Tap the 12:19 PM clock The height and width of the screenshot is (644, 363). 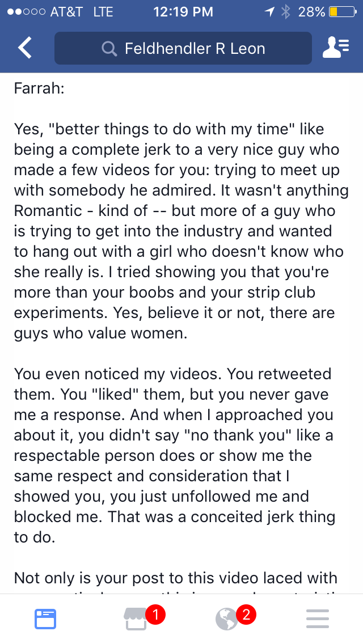(183, 12)
